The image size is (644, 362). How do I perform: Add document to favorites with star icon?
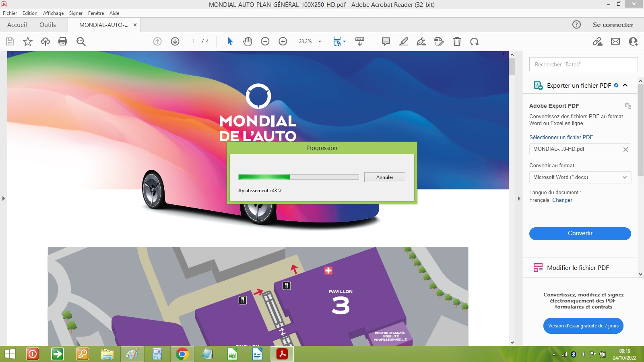[28, 41]
